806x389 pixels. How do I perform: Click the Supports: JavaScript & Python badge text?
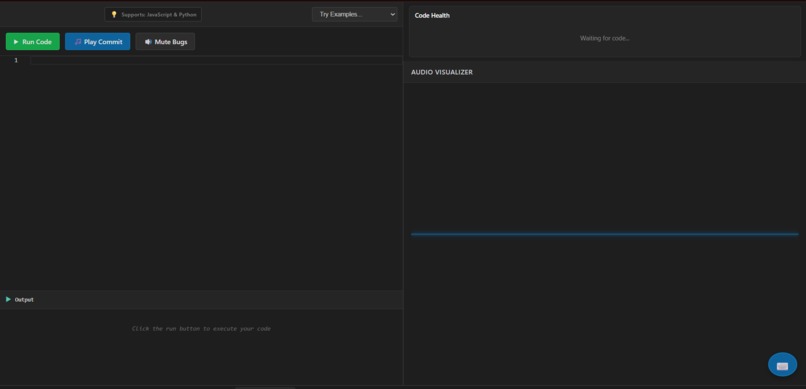click(x=159, y=14)
